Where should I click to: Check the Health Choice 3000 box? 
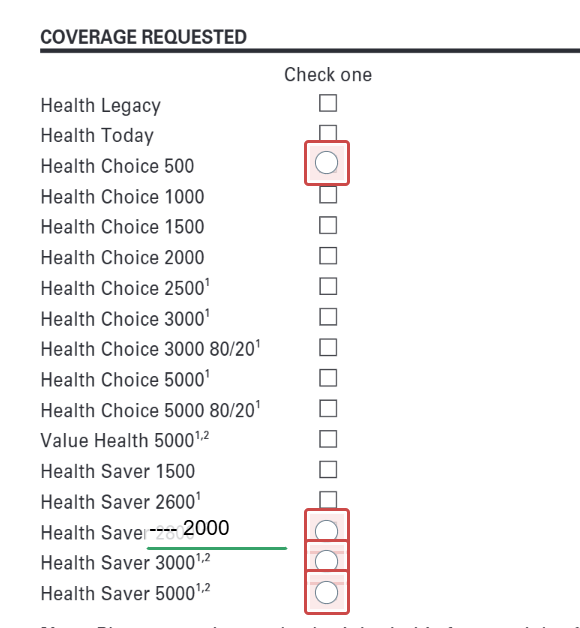click(x=328, y=317)
